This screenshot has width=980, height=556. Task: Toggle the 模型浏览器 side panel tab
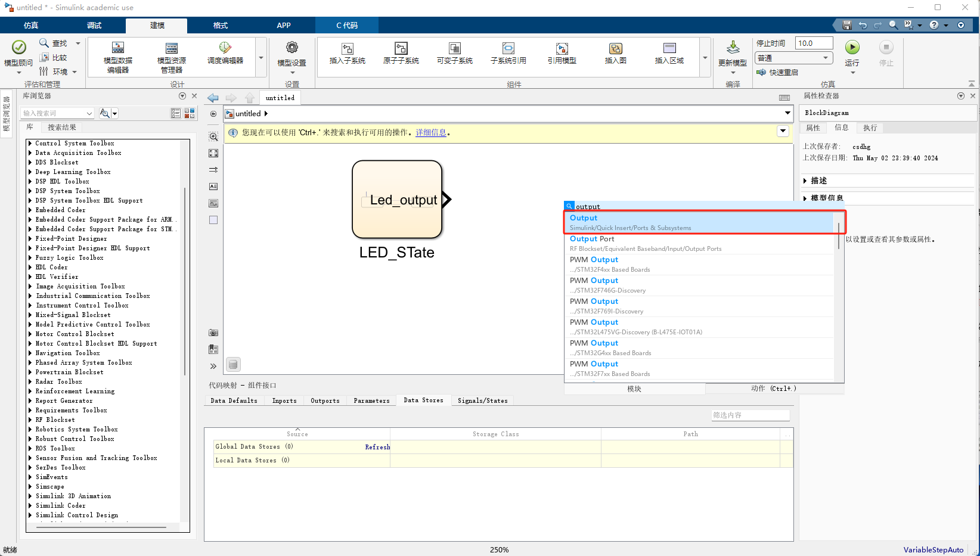(x=7, y=113)
